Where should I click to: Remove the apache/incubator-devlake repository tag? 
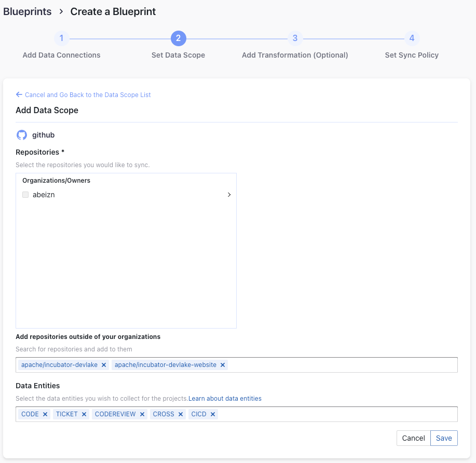(104, 365)
